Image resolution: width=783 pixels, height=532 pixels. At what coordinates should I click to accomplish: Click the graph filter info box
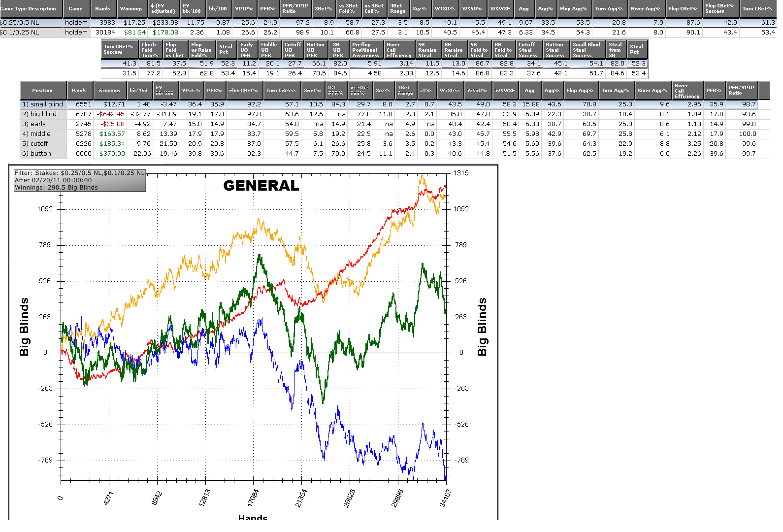pos(79,180)
